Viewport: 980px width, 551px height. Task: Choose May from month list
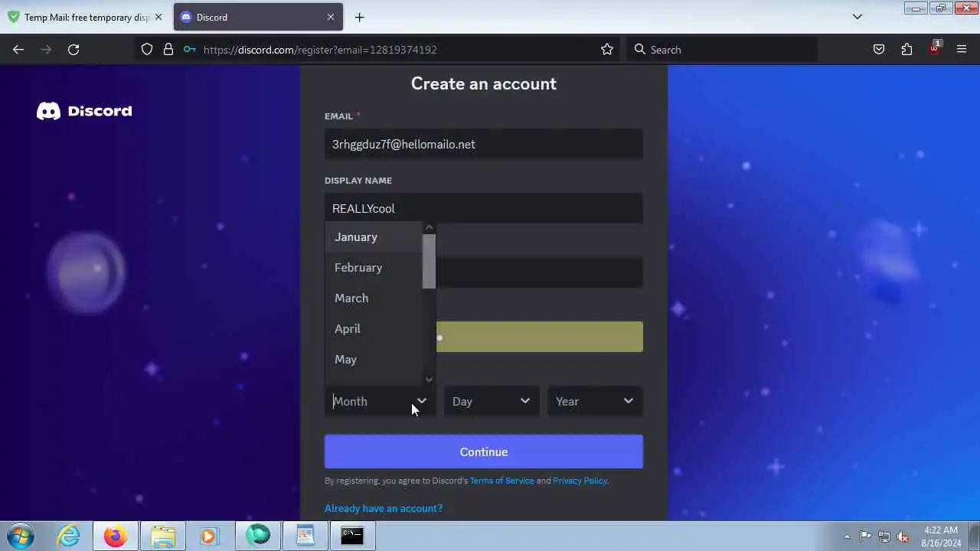(x=374, y=360)
